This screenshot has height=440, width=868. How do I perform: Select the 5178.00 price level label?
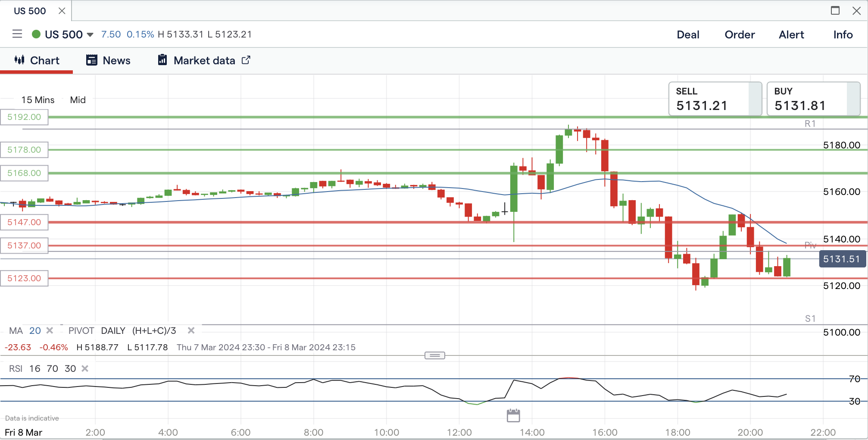[x=24, y=150]
